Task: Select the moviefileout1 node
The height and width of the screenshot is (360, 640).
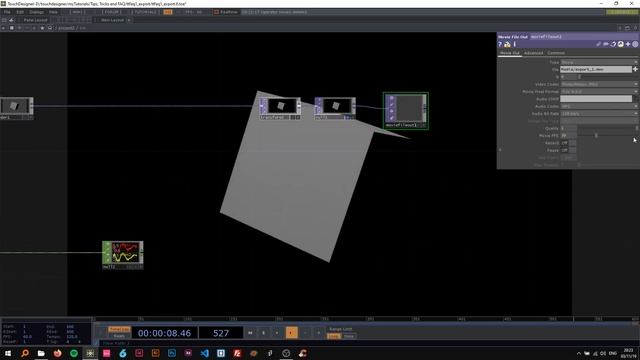Action: point(406,111)
